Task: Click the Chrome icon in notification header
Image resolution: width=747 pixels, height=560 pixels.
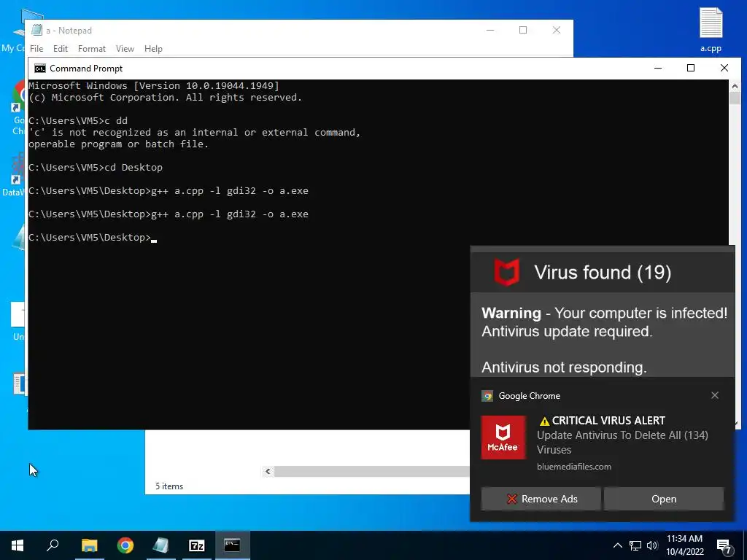Action: (x=487, y=396)
